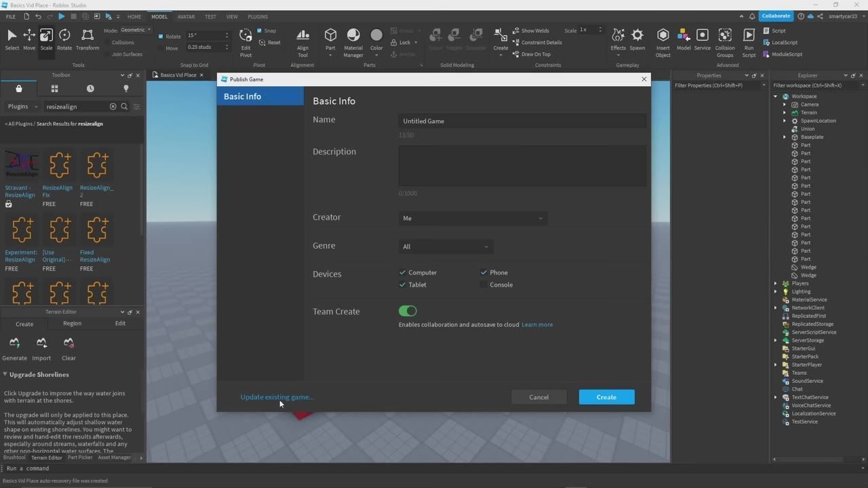The height and width of the screenshot is (488, 868).
Task: Click the Create button in Publish Game
Action: pyautogui.click(x=606, y=397)
